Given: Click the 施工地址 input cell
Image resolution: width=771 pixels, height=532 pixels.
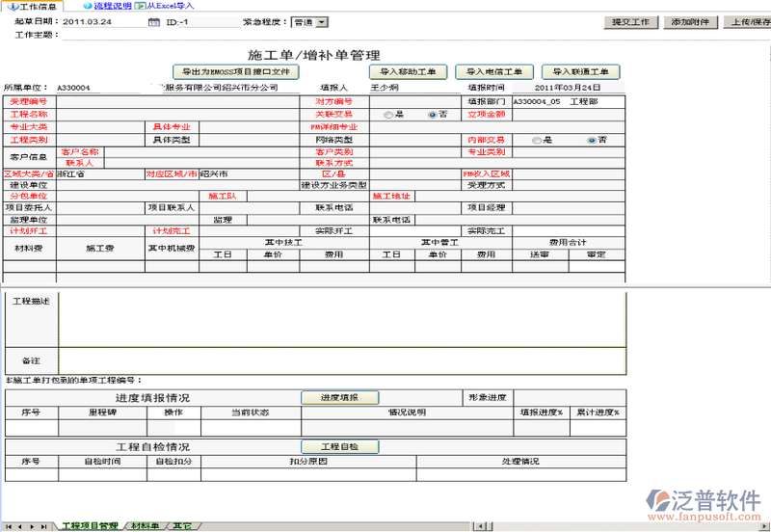Looking at the screenshot, I should (519, 197).
